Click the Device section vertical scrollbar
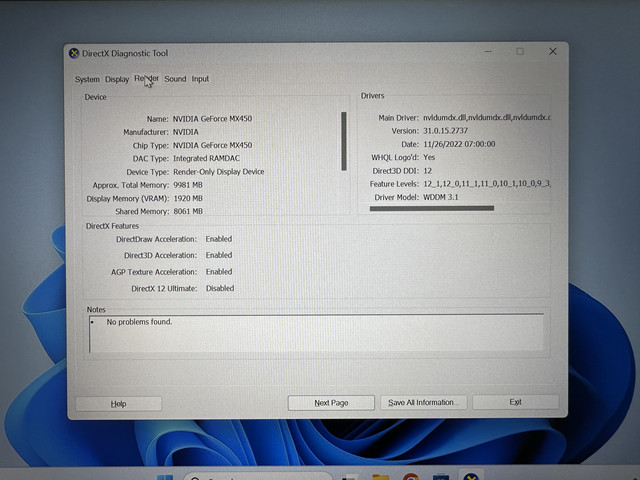The height and width of the screenshot is (480, 640). pos(344,141)
